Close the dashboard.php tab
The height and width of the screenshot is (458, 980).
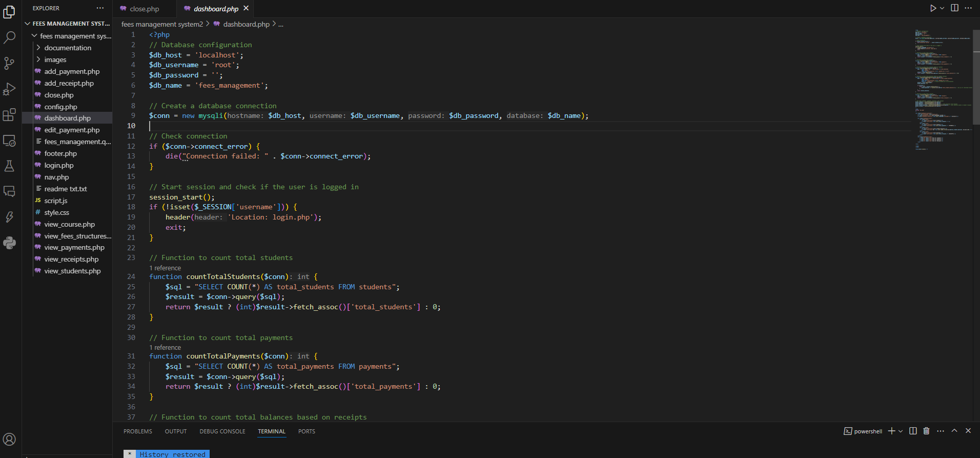click(246, 8)
